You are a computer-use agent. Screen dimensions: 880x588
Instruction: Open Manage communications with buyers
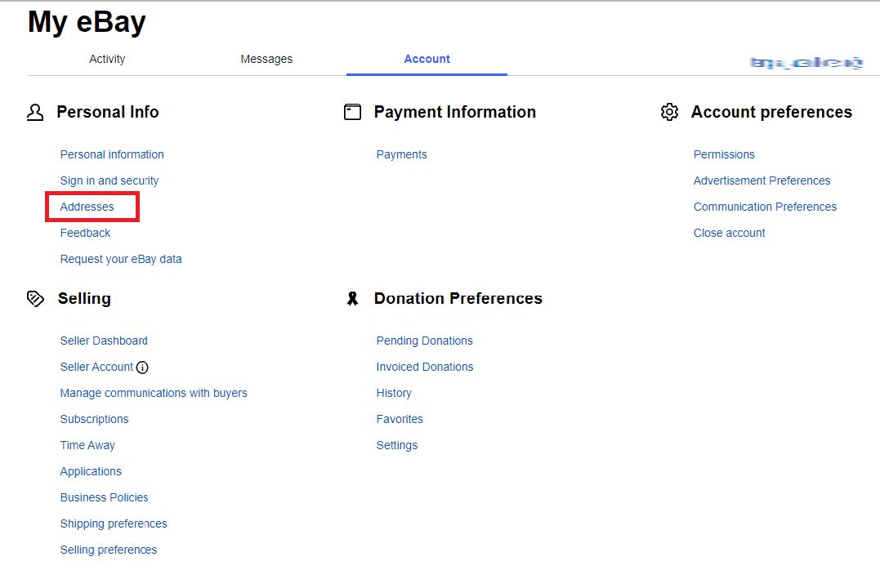pyautogui.click(x=154, y=393)
